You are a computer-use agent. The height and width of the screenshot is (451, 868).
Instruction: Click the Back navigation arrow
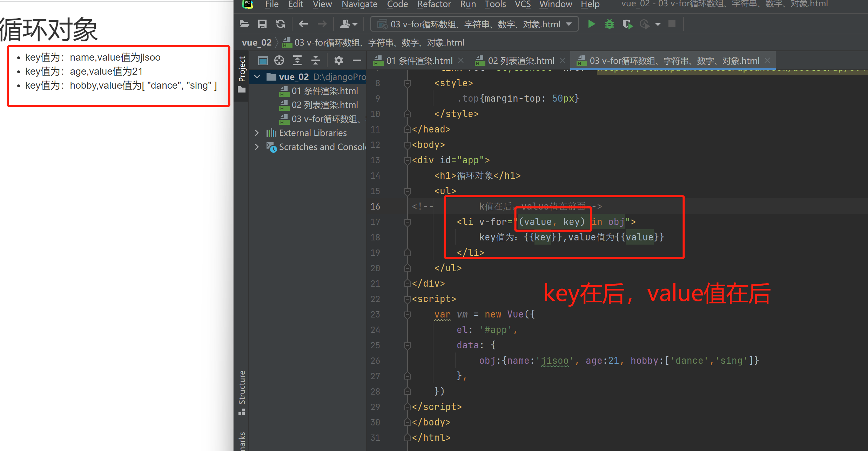coord(303,24)
